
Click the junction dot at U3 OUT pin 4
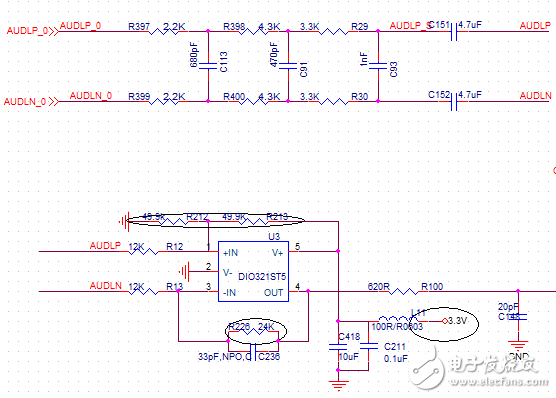pos(308,291)
